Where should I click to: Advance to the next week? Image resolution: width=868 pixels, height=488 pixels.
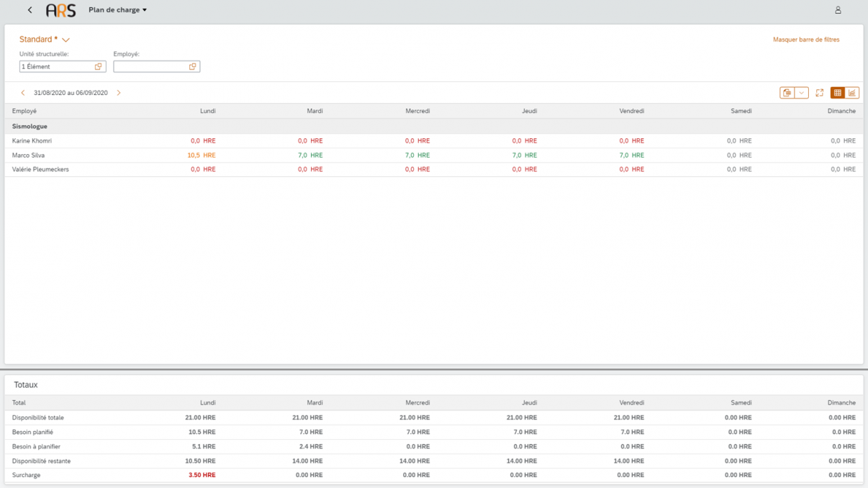[x=119, y=93]
